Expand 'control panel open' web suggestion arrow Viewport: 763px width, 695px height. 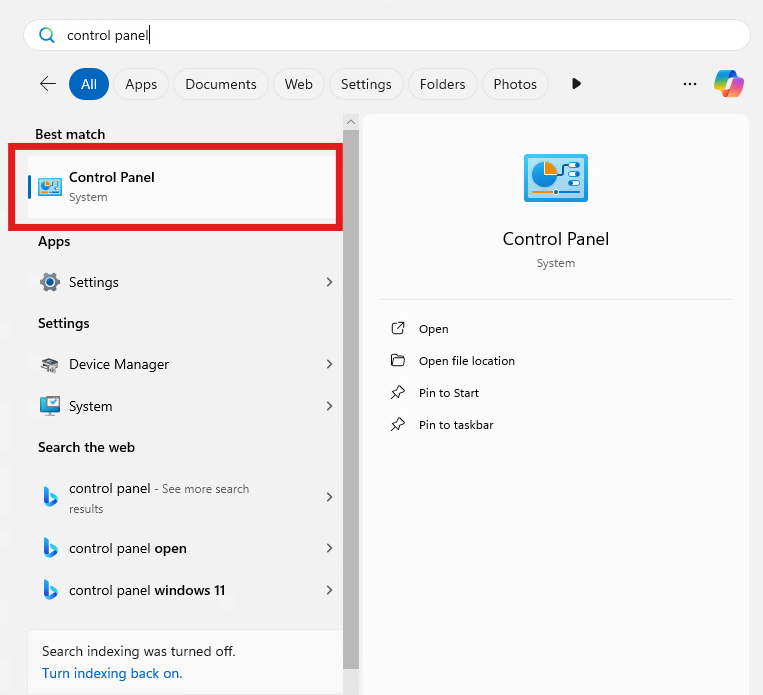pos(329,549)
